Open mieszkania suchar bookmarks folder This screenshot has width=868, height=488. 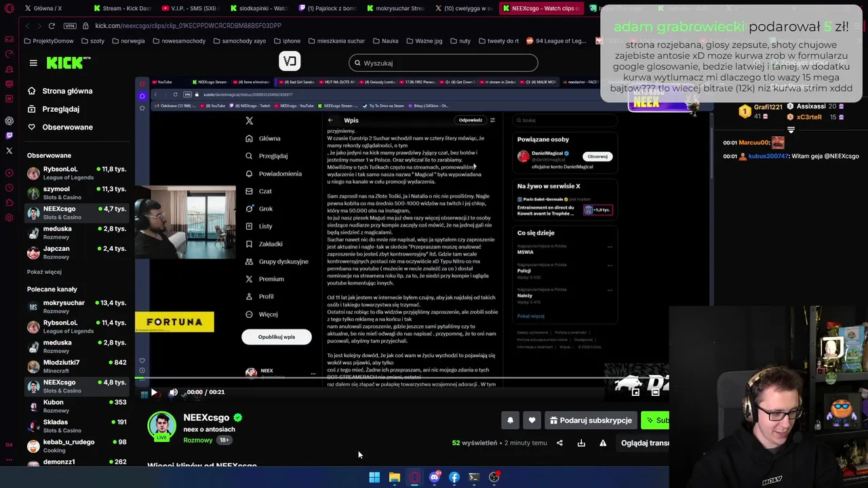tap(336, 41)
